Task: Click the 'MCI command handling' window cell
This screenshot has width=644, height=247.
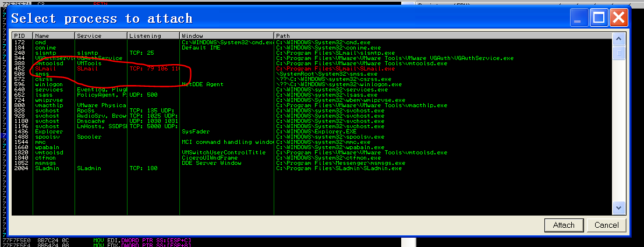Action: coord(228,142)
